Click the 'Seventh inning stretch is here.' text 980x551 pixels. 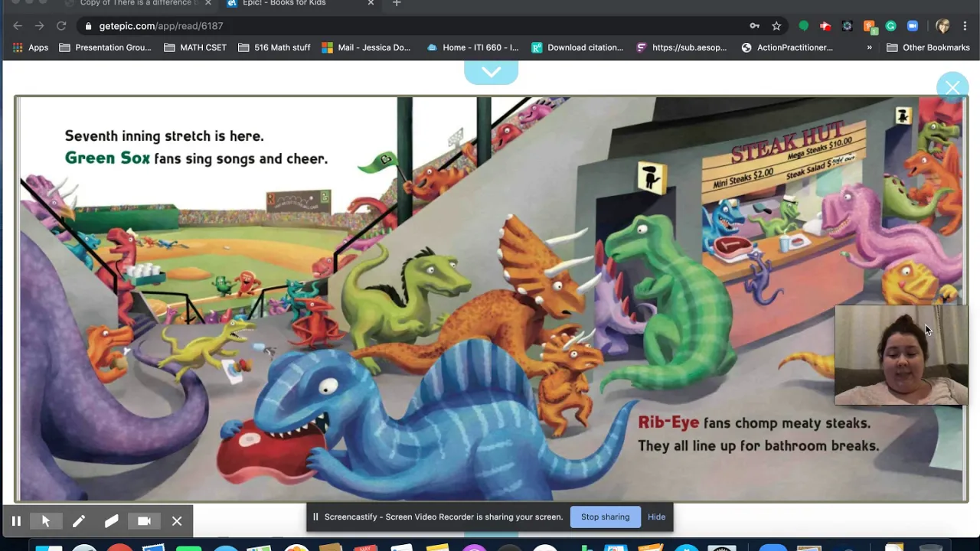tap(164, 136)
